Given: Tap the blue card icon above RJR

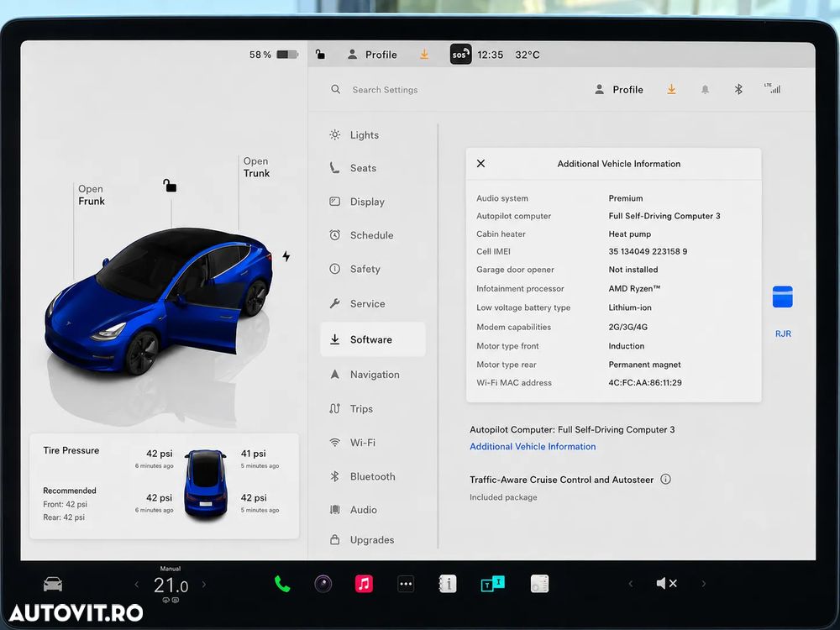Looking at the screenshot, I should click(783, 297).
